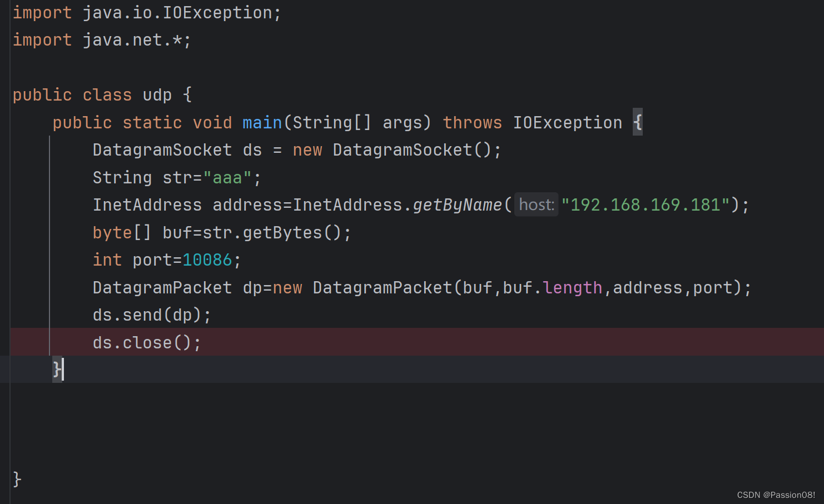Click 'String[] args' parameter
The width and height of the screenshot is (824, 504).
point(357,123)
